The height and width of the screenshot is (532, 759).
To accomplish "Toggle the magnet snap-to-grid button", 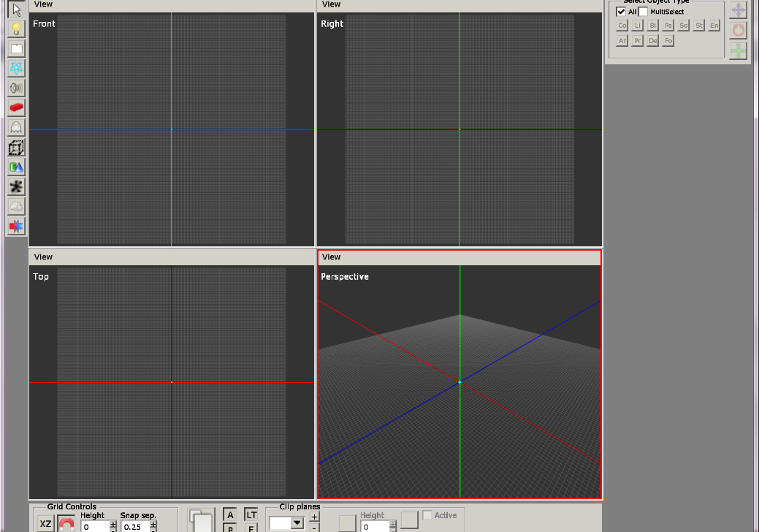I will [x=66, y=524].
